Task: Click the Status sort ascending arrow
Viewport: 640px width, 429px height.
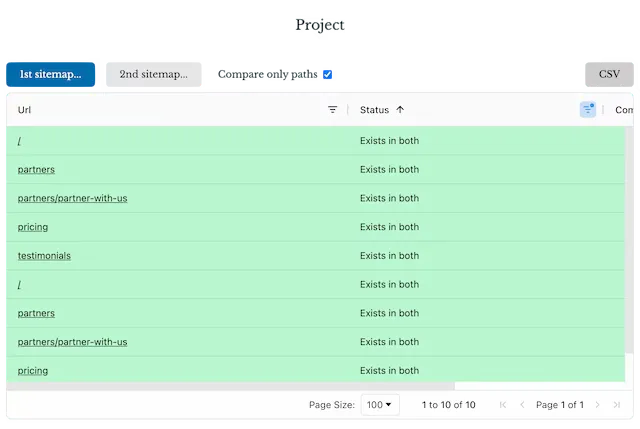Action: click(400, 109)
